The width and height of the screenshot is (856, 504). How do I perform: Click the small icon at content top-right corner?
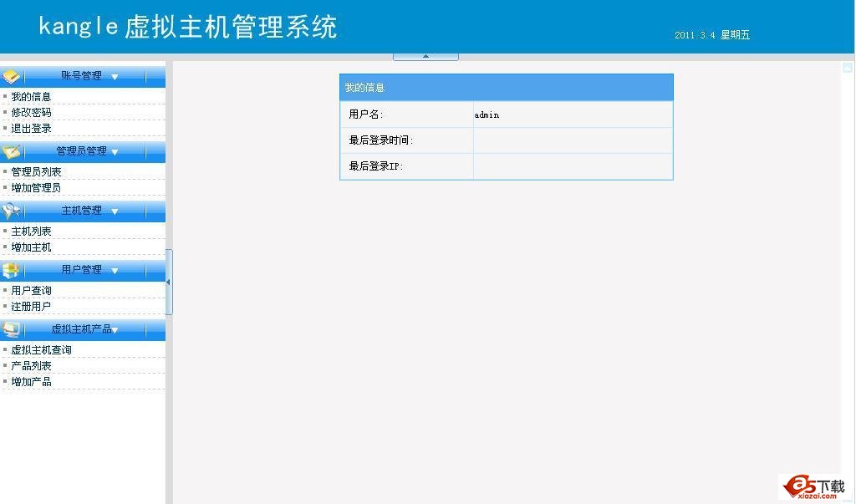tap(848, 68)
